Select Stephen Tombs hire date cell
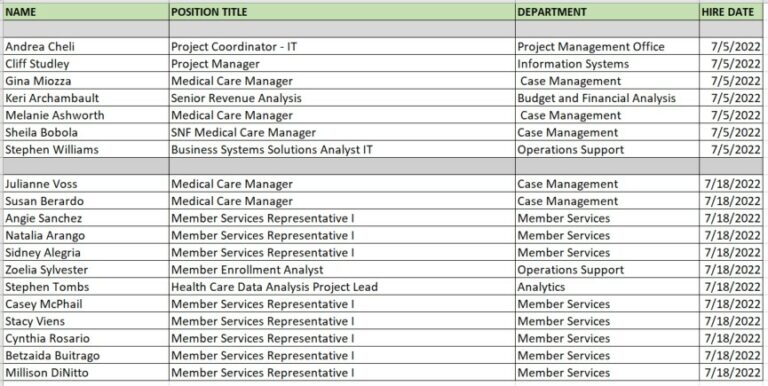The height and width of the screenshot is (386, 768). pyautogui.click(x=731, y=287)
